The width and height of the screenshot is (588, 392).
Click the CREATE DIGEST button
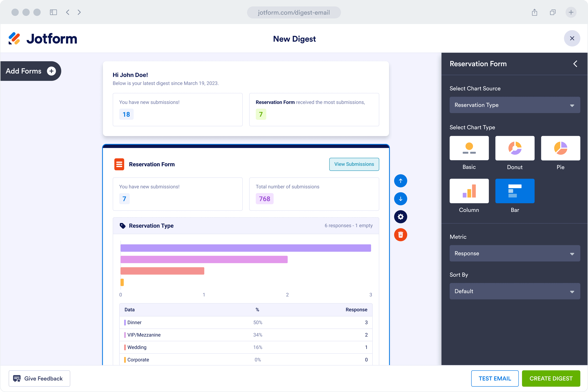551,379
